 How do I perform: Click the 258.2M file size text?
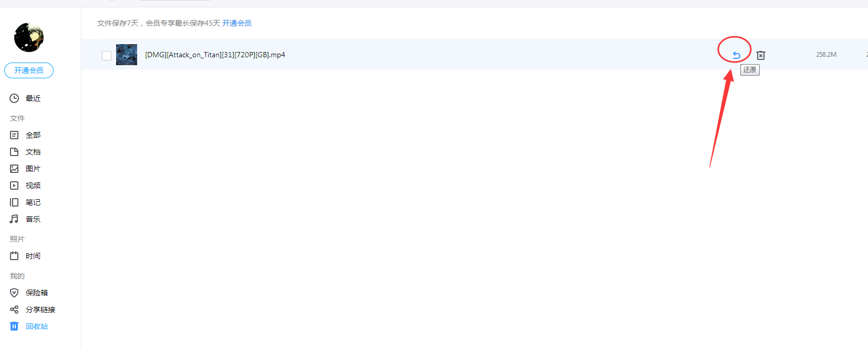coord(826,55)
